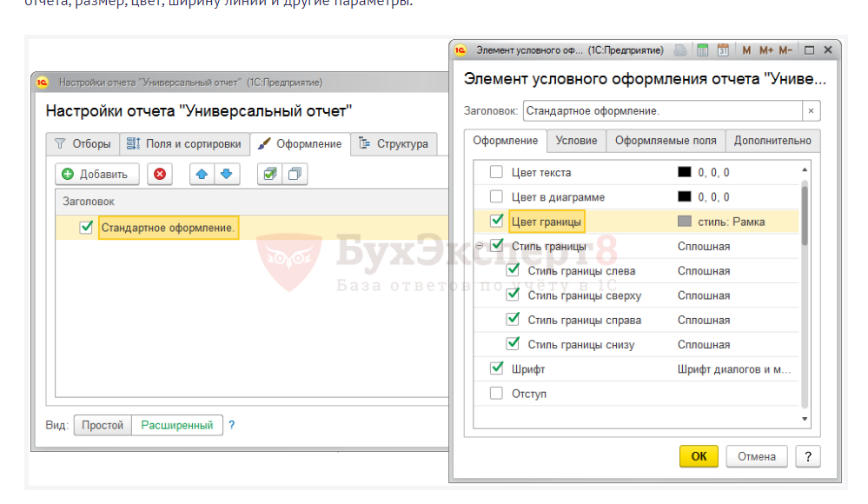868x504 pixels.
Task: Switch to the Оформляемые поля tab
Action: (x=666, y=141)
